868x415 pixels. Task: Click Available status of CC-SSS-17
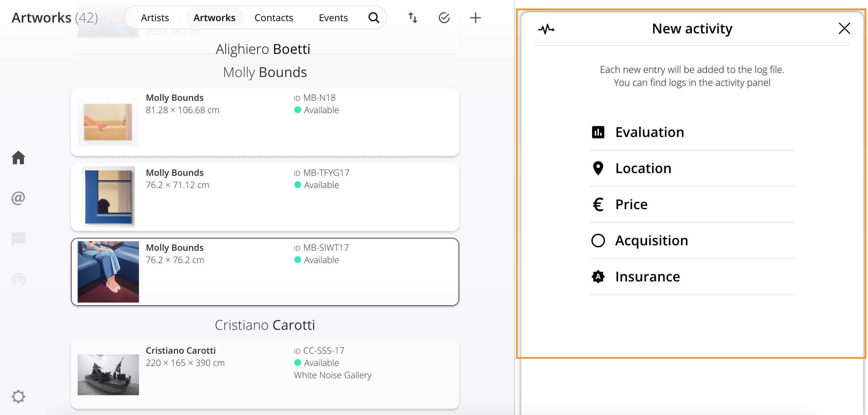point(317,363)
